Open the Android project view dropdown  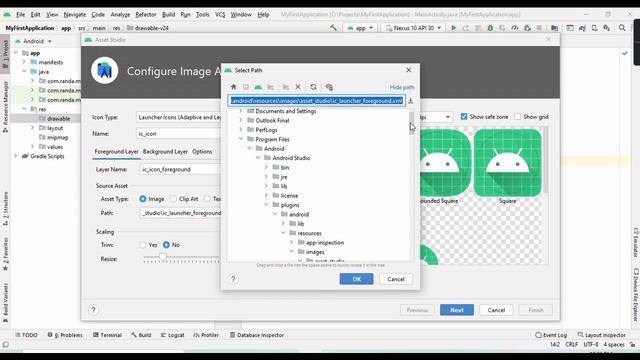point(33,41)
